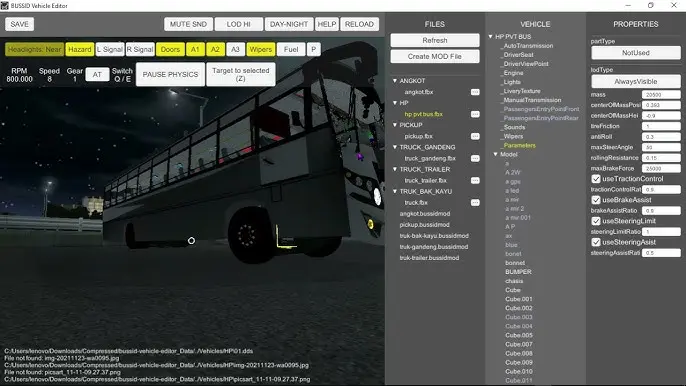Uncheck useSteeringAsist

point(596,242)
